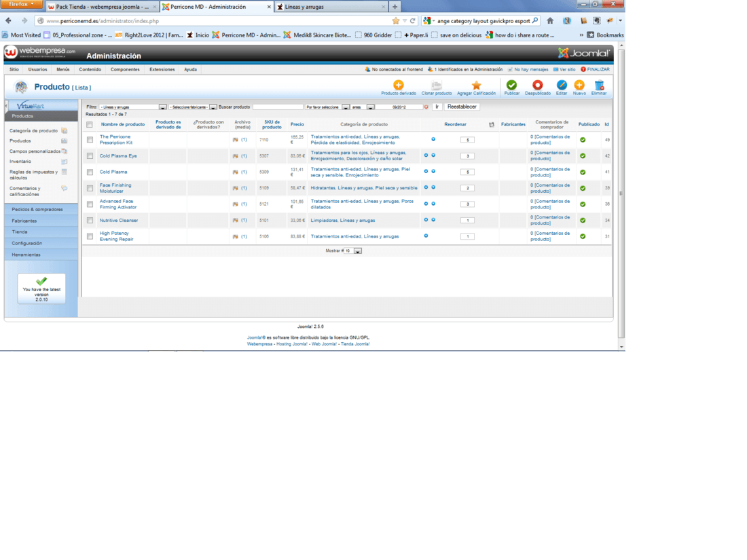
Task: Click the FINALIZAR logout link
Action: [x=595, y=69]
